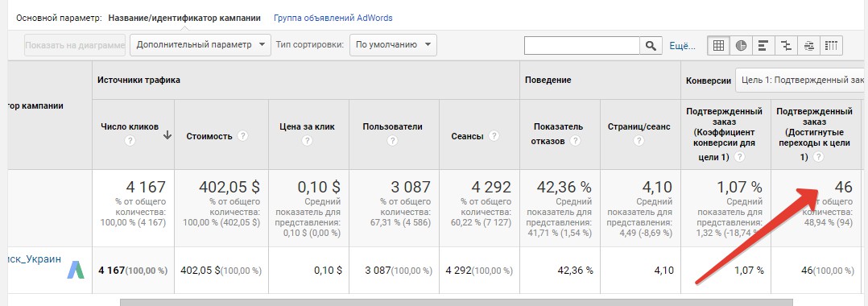Sort by the Страниц/сеанс column header
Image resolution: width=868 pixels, height=306 pixels.
(639, 126)
